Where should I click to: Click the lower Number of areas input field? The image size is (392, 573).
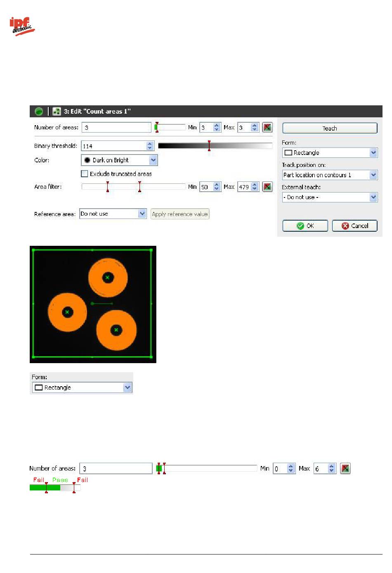pos(116,468)
